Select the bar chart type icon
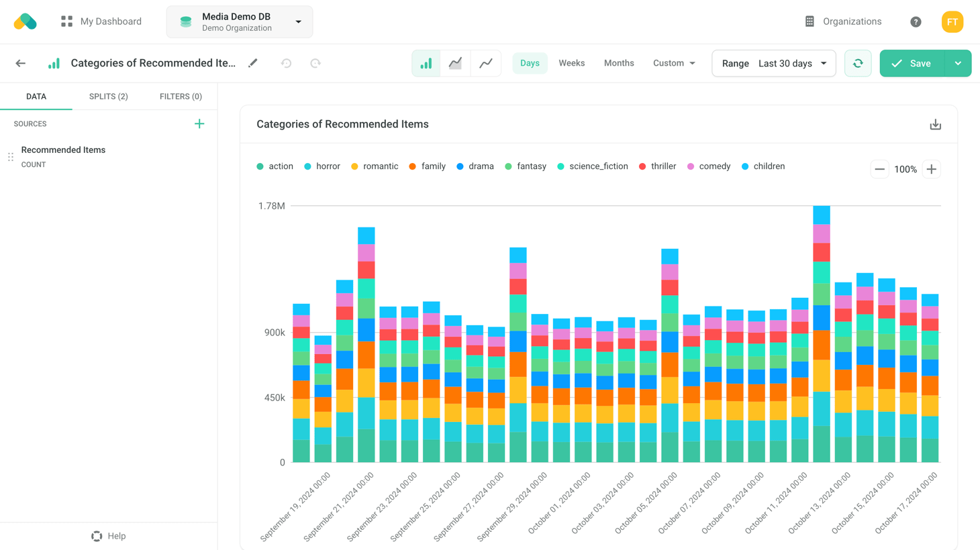The image size is (980, 550). point(426,63)
